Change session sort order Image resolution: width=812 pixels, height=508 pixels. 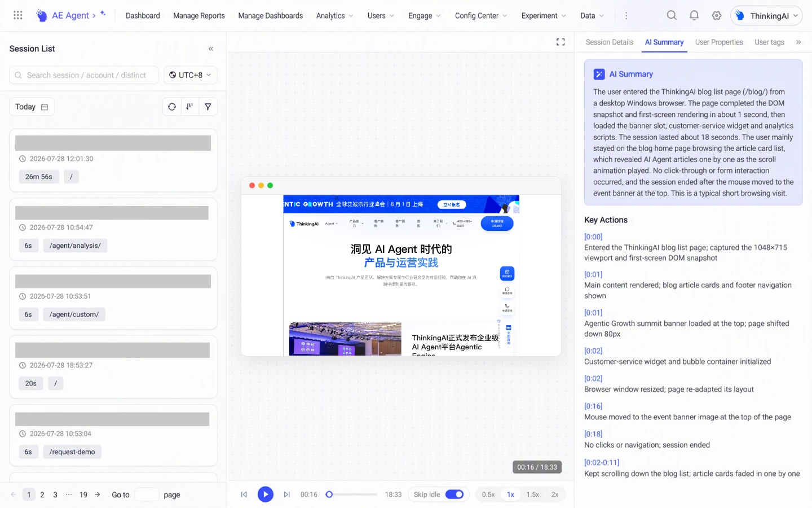[190, 107]
